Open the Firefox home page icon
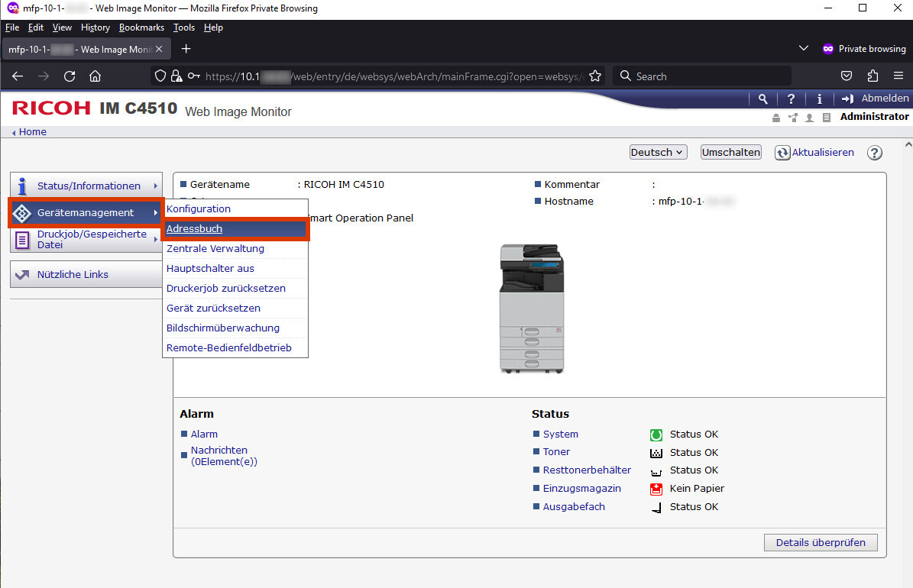 95,76
